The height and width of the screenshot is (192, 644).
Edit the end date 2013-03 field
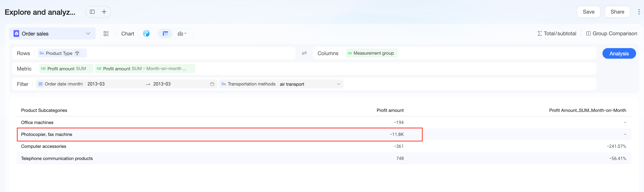tap(162, 84)
